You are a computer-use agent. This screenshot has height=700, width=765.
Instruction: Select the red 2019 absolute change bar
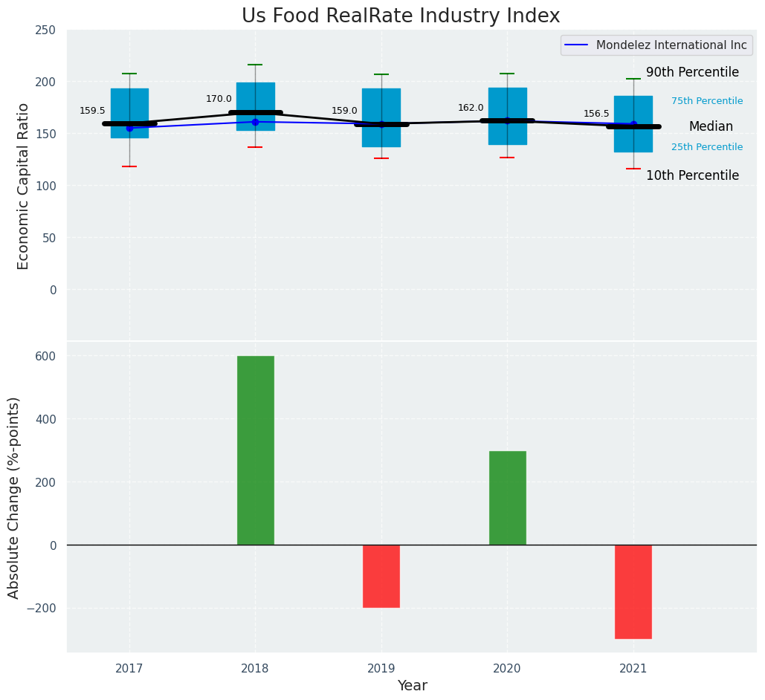tap(381, 576)
